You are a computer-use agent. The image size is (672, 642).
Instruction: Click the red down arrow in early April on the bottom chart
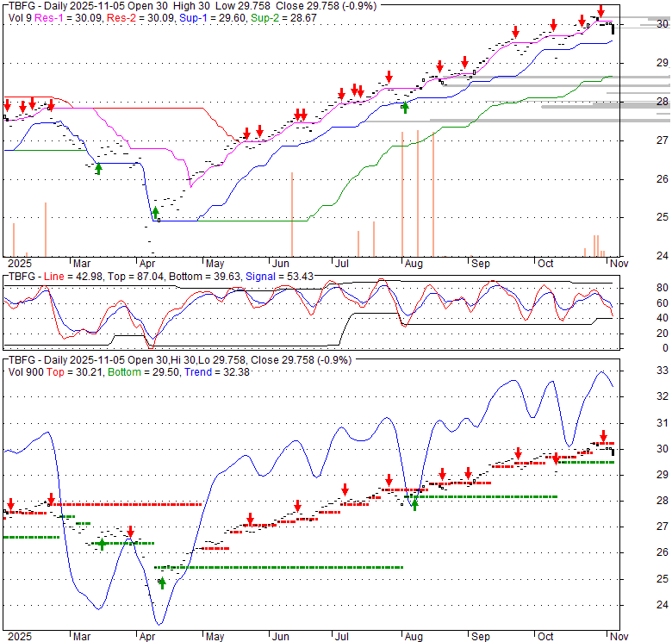[130, 532]
